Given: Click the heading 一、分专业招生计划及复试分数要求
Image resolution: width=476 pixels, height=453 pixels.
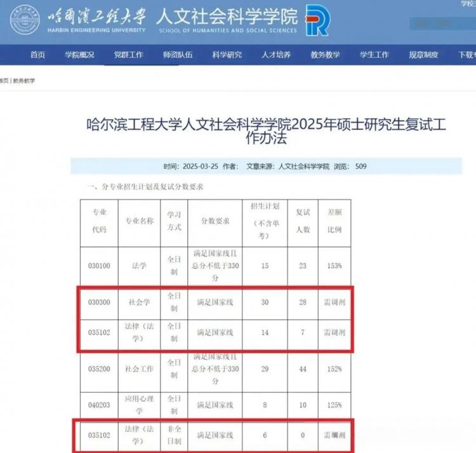Looking at the screenshot, I should click(x=145, y=187).
